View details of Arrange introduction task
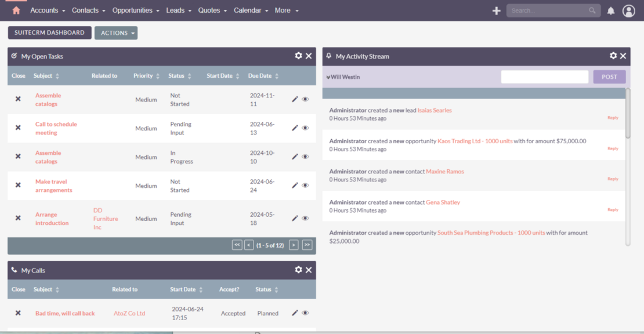The image size is (644, 334). coord(305,219)
